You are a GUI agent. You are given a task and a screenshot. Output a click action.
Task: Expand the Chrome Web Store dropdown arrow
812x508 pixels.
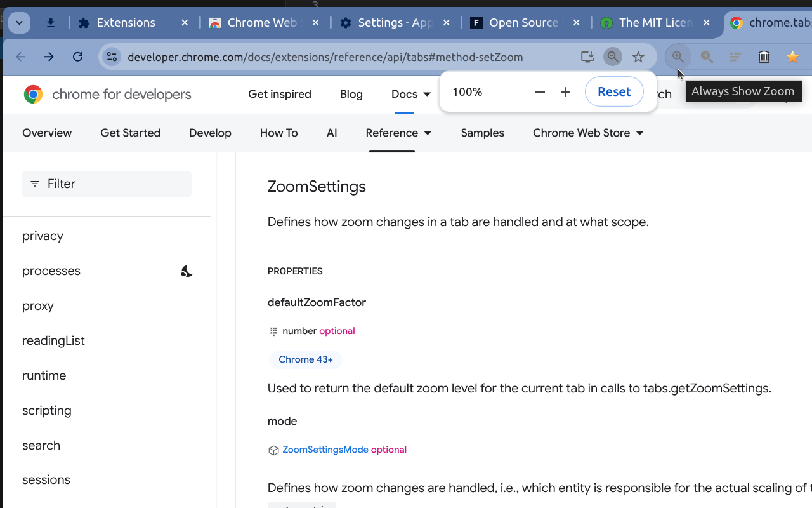point(639,133)
